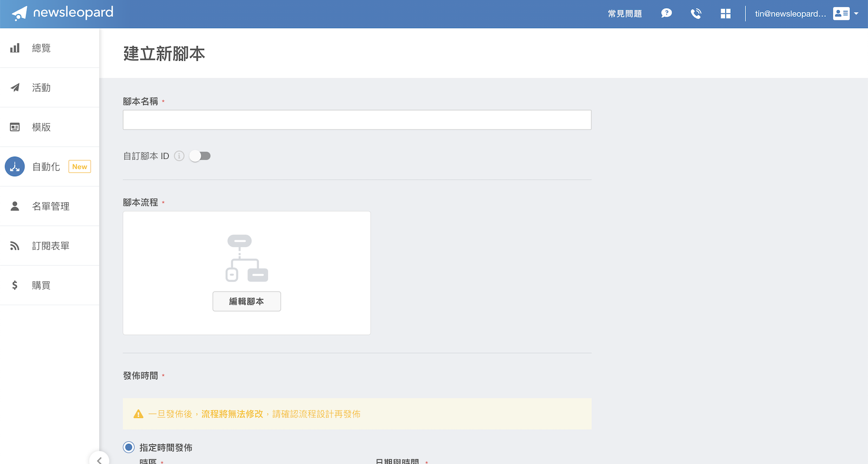The image size is (868, 464).
Task: Click the tin@newsleopard account name
Action: click(790, 14)
